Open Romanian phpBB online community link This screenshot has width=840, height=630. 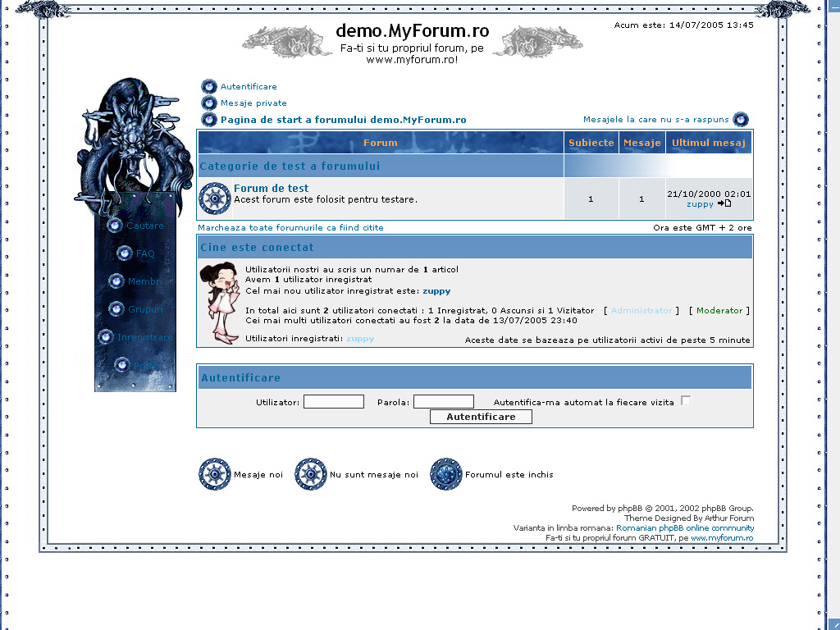tap(685, 528)
